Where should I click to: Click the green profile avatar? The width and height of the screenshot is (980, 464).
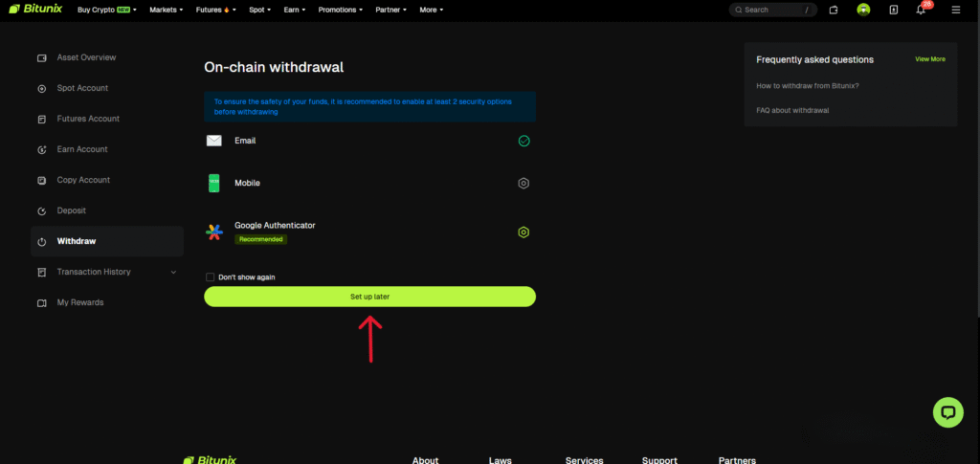pyautogui.click(x=863, y=10)
